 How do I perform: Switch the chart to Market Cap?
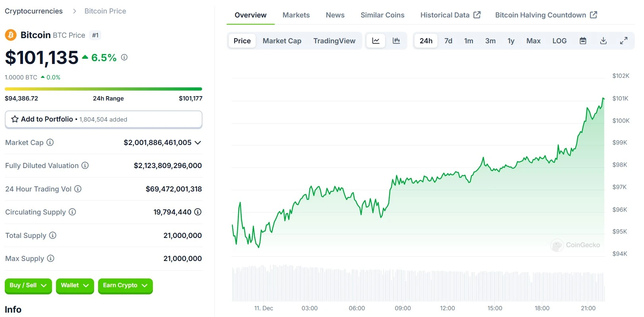tap(282, 41)
